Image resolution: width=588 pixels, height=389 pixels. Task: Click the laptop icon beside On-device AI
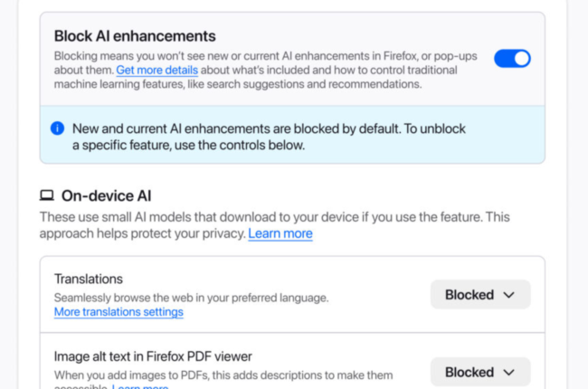tap(46, 195)
